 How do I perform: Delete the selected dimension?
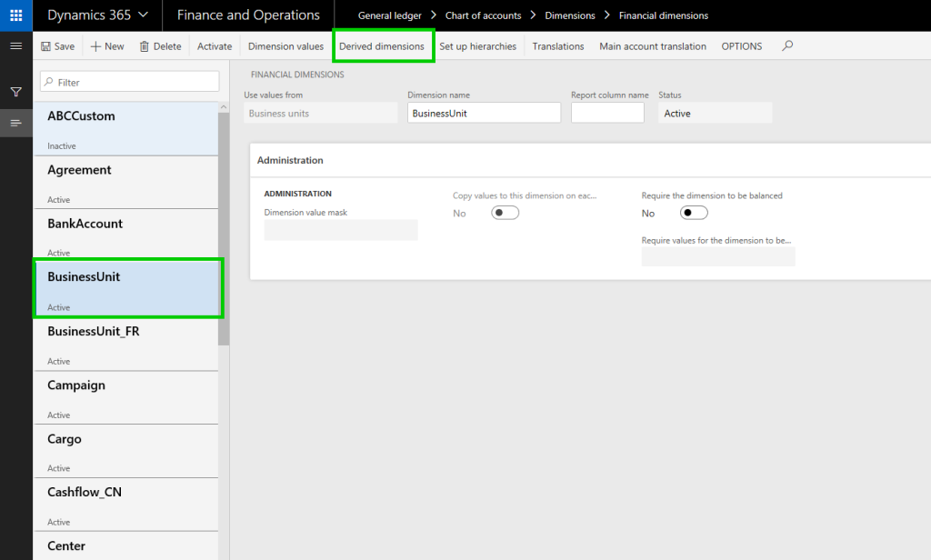tap(160, 45)
